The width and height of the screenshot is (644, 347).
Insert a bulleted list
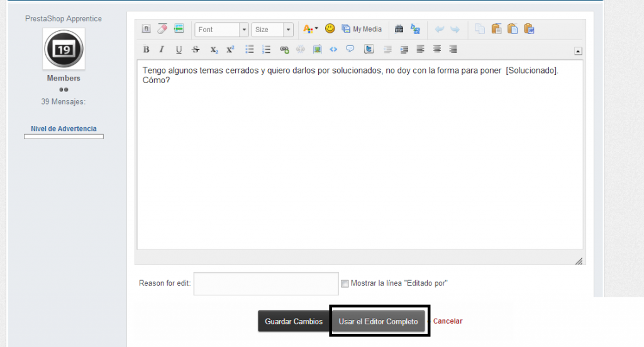(x=249, y=50)
